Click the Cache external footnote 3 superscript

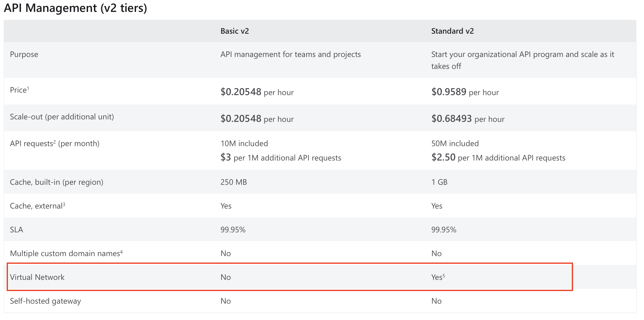coord(64,204)
